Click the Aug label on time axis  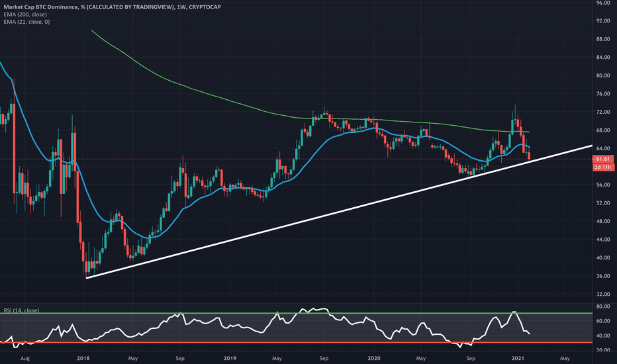[x=24, y=358]
